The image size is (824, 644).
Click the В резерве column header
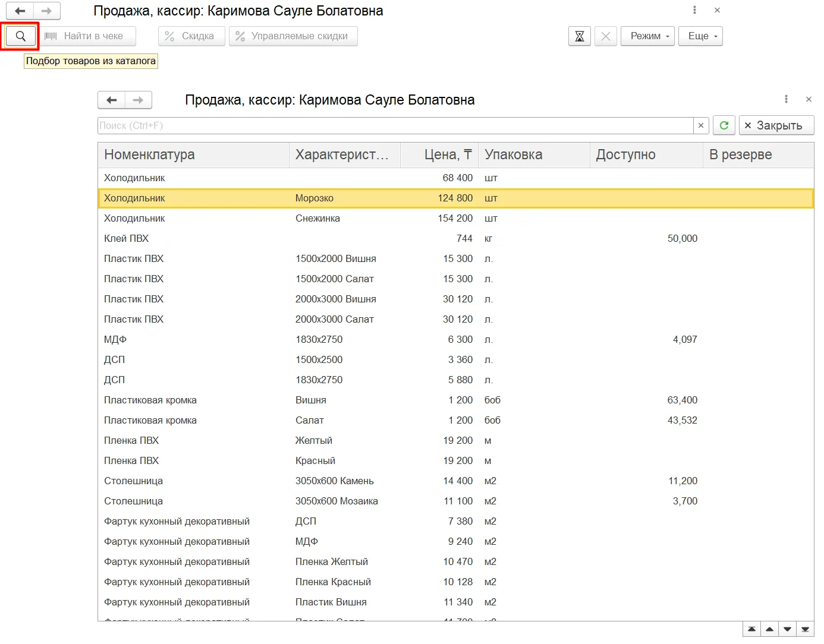coord(759,155)
